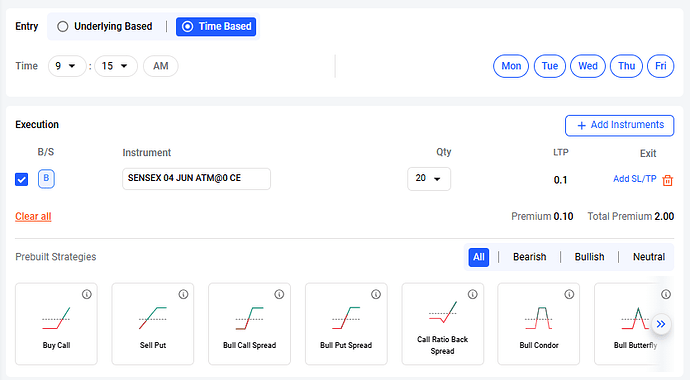Uncheck the SENSEX instrument row checkbox

(x=22, y=179)
